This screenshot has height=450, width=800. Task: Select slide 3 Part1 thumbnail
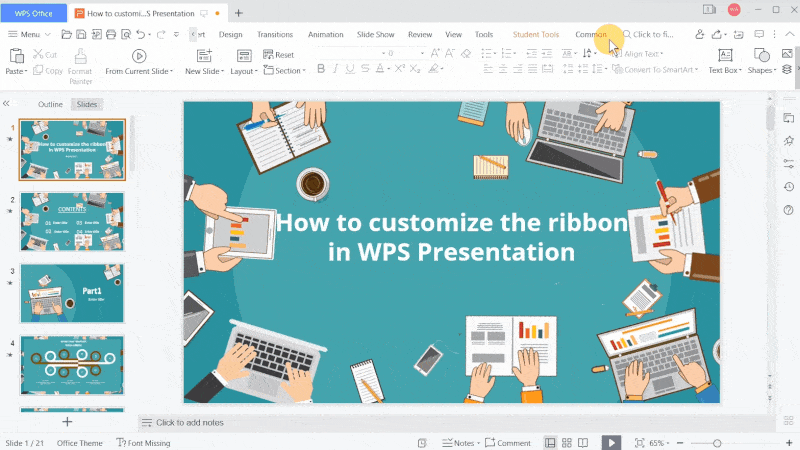tap(72, 293)
